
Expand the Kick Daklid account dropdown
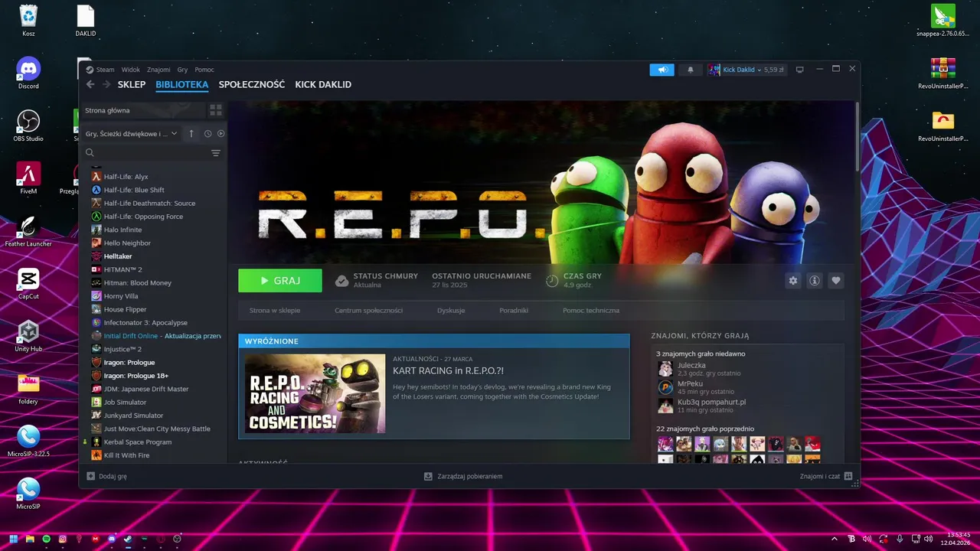pyautogui.click(x=746, y=70)
